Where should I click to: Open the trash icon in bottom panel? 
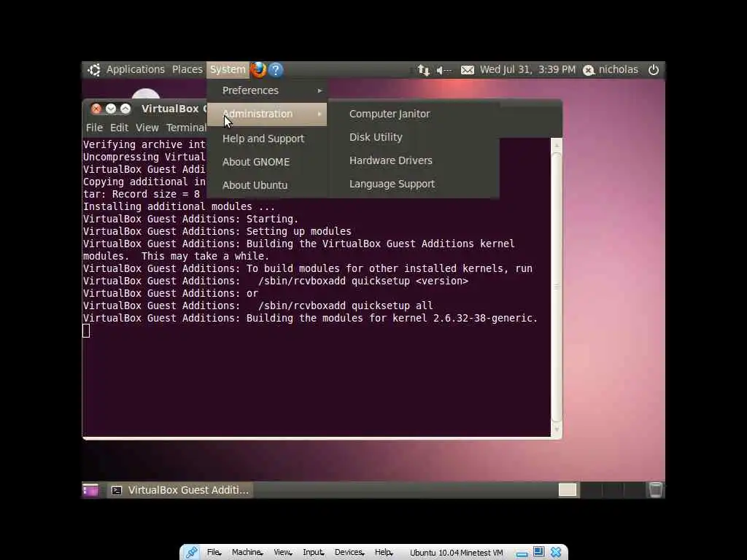(x=656, y=490)
